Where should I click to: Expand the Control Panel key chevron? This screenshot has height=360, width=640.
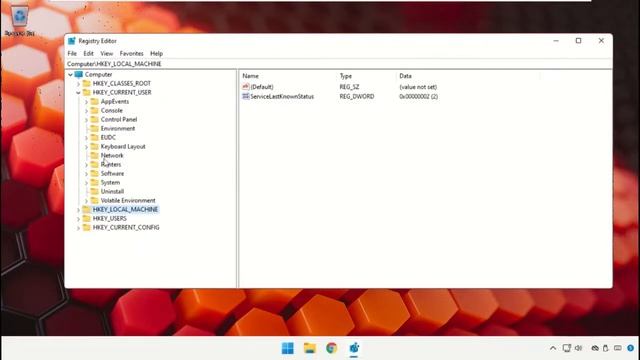click(x=87, y=120)
